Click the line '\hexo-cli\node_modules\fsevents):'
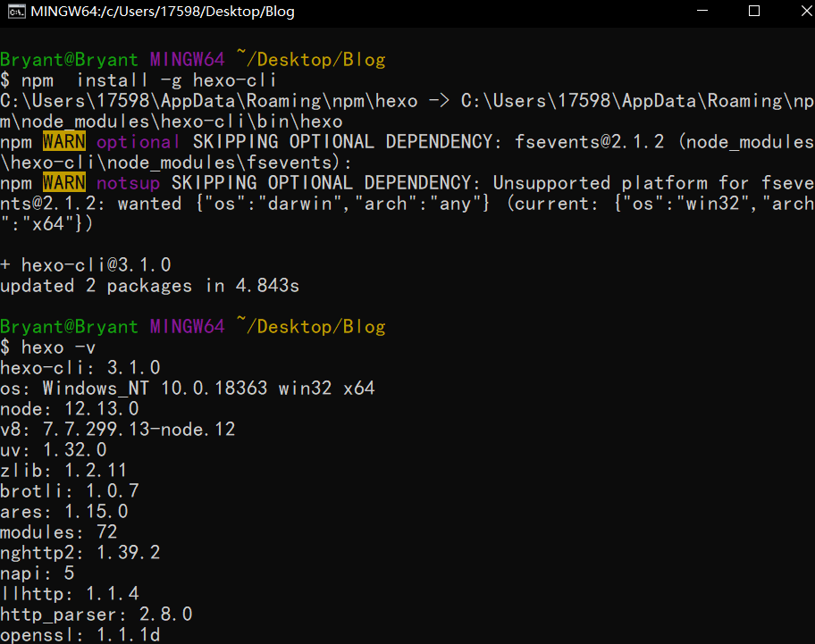 176,163
